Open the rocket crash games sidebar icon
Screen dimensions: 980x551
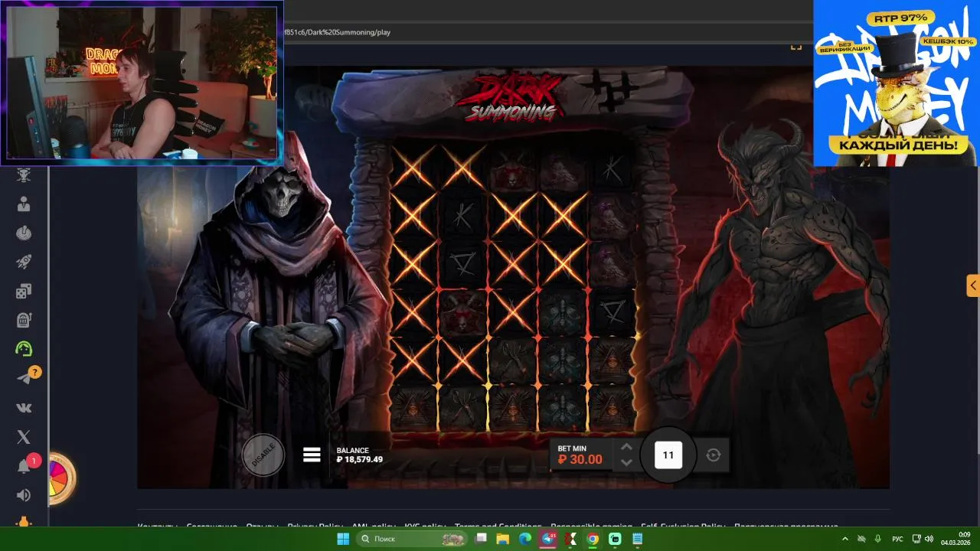(x=24, y=262)
